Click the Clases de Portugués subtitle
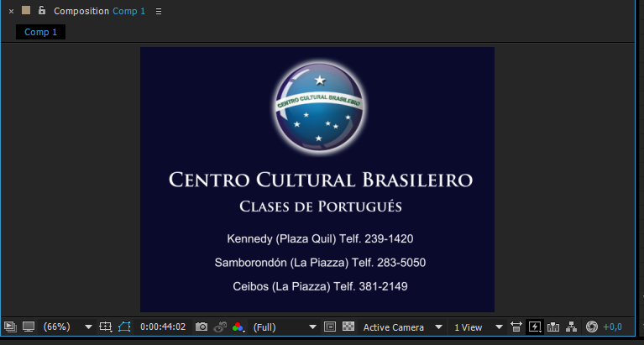 click(x=321, y=206)
